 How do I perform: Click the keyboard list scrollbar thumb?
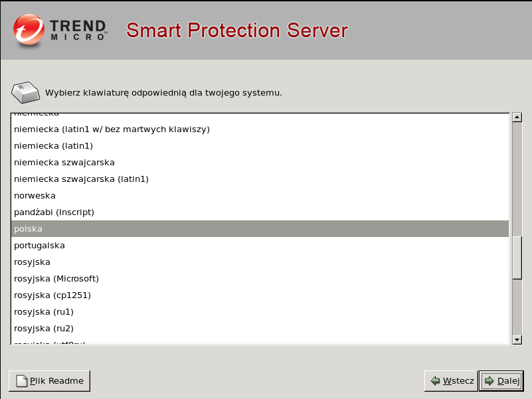(517, 258)
